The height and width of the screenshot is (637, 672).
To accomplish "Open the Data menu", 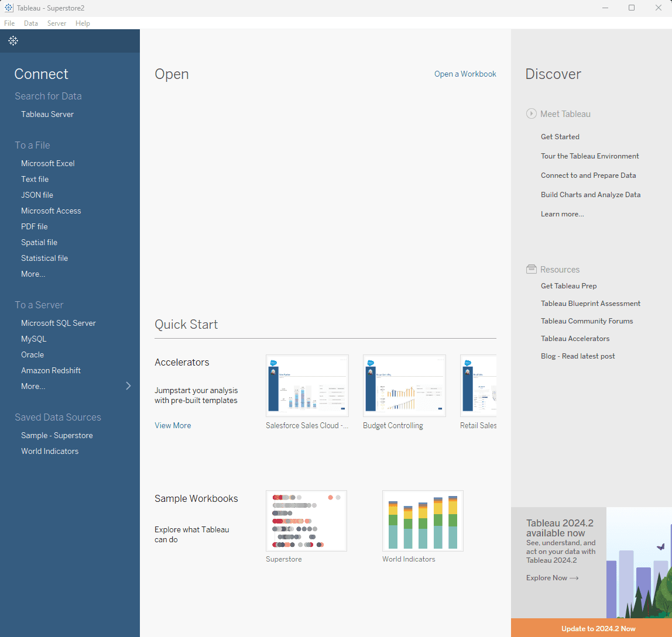I will pos(31,23).
